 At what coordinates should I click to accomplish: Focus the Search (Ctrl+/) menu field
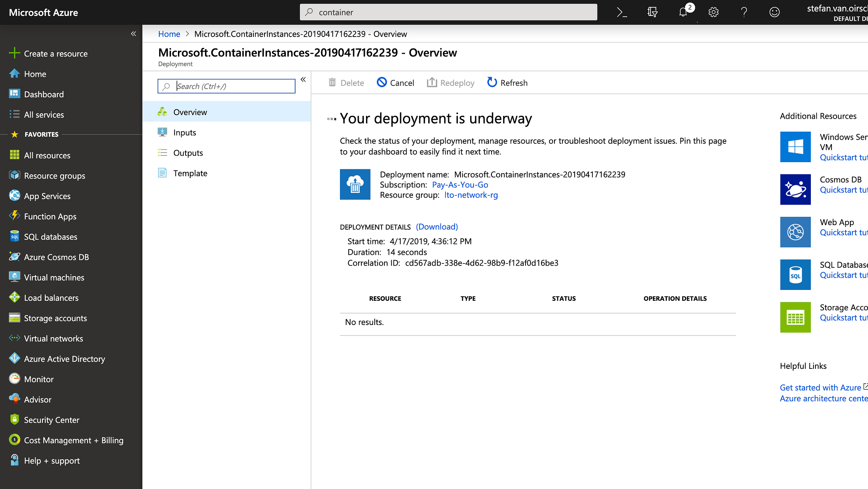[227, 86]
